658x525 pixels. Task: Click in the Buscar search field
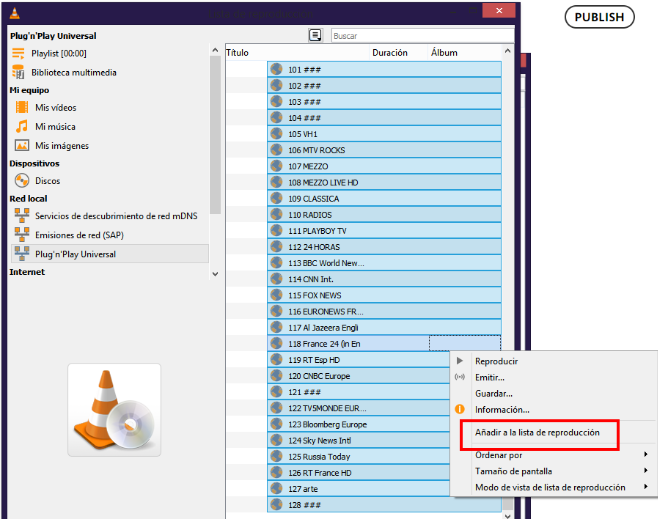[x=423, y=36]
